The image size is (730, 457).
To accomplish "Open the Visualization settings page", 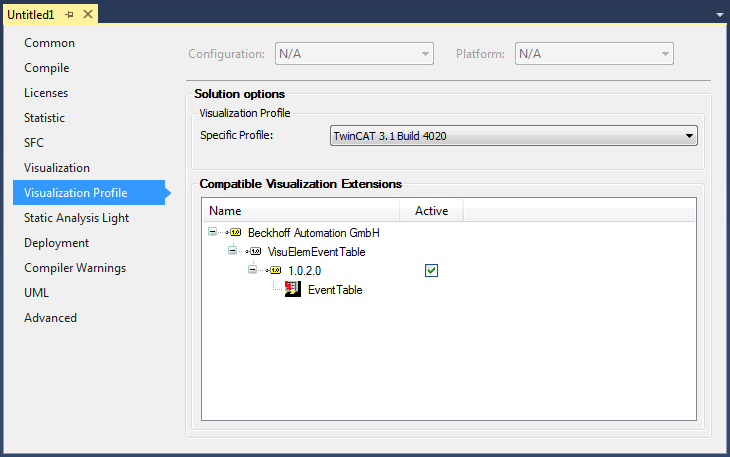I will [57, 168].
